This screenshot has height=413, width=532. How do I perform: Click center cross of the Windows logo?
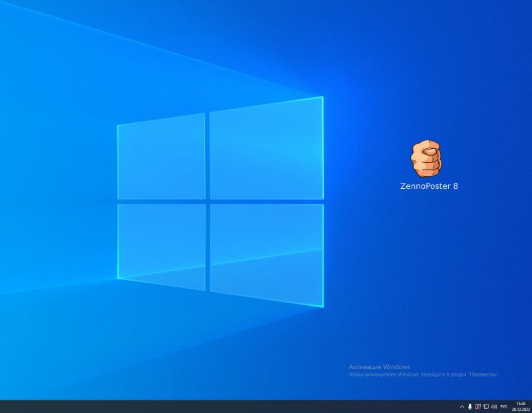click(x=207, y=202)
